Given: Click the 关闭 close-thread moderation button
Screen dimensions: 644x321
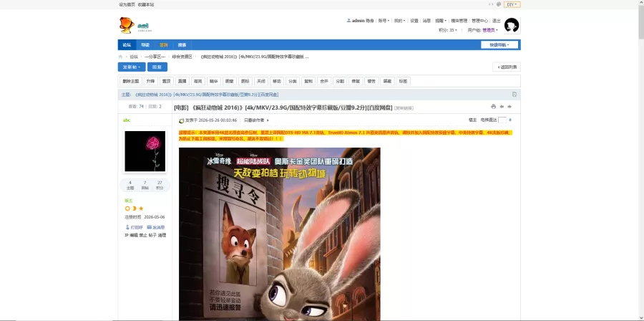Looking at the screenshot, I should coord(260,82).
